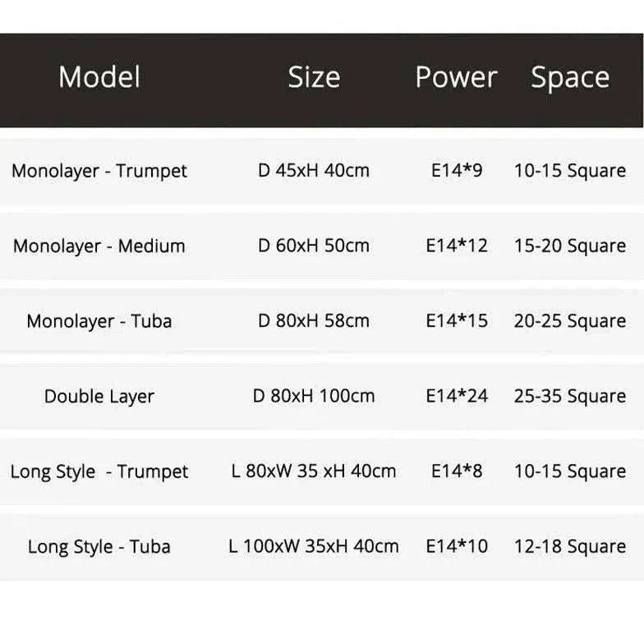Viewport: 644px width, 644px height.
Task: Click the Power column header
Action: 456,77
